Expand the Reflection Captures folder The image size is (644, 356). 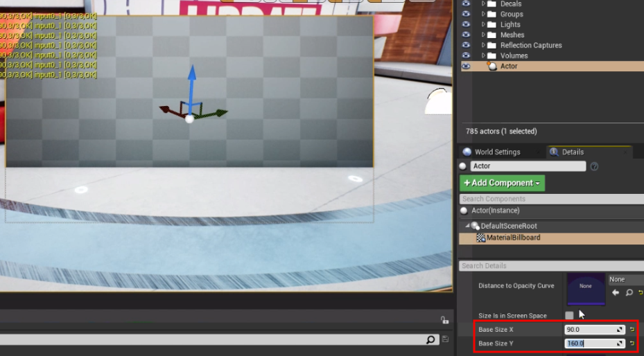pyautogui.click(x=483, y=45)
